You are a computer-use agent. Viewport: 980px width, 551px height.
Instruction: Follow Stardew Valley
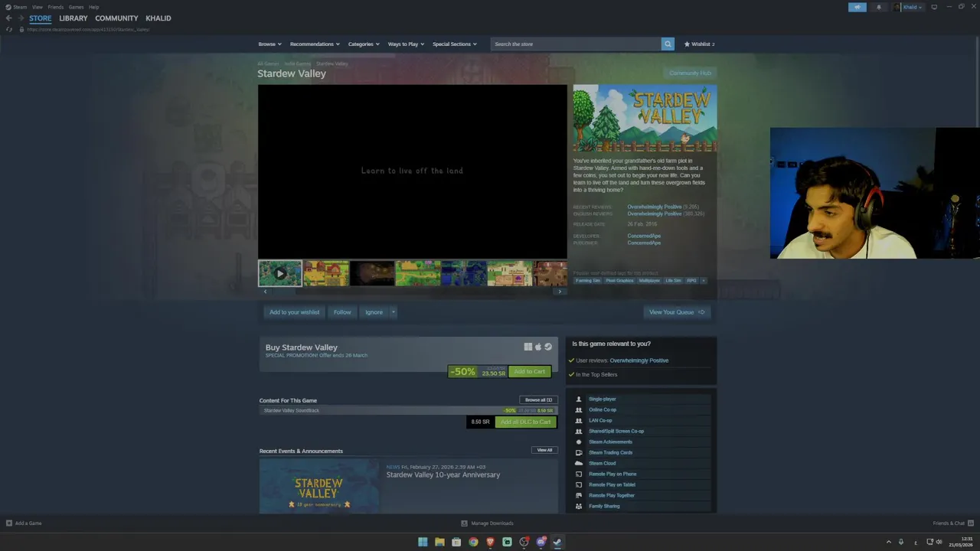pos(342,312)
